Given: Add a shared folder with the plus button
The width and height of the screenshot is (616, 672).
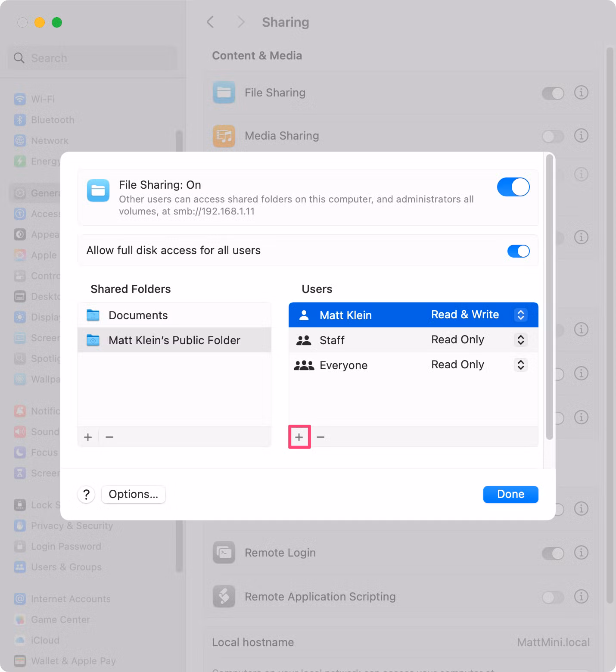Looking at the screenshot, I should click(x=88, y=437).
